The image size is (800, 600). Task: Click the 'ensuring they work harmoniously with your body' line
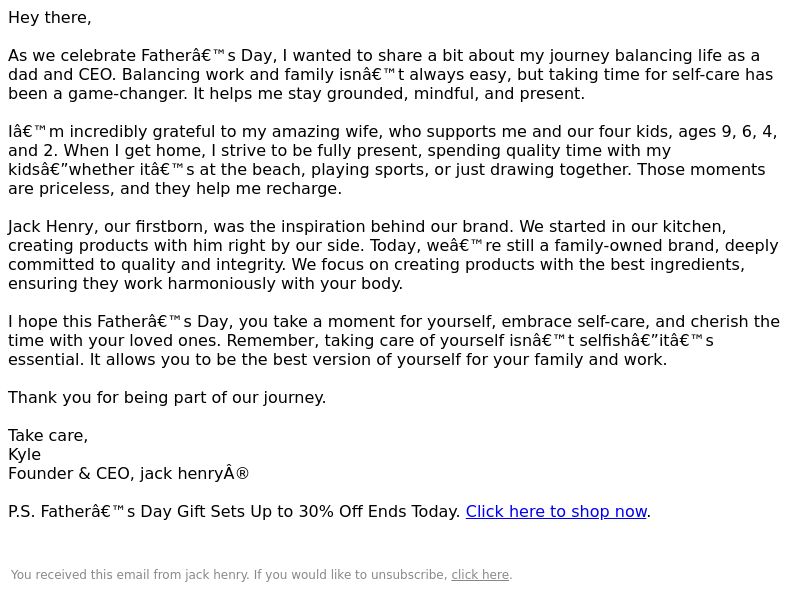point(206,284)
